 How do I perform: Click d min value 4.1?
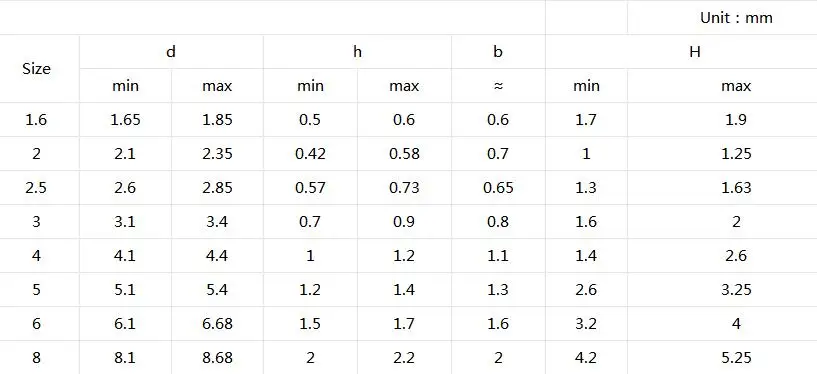[x=125, y=256]
